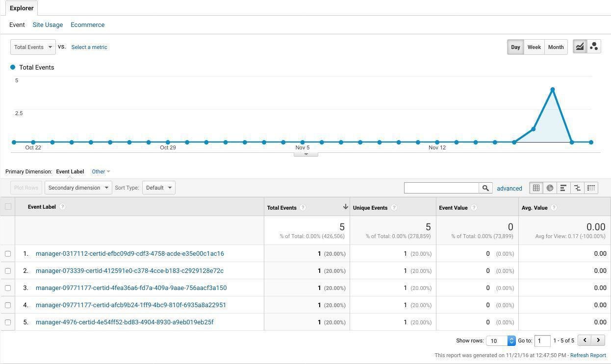The width and height of the screenshot is (611, 364).
Task: Open the Show rows dropdown
Action: pyautogui.click(x=501, y=340)
